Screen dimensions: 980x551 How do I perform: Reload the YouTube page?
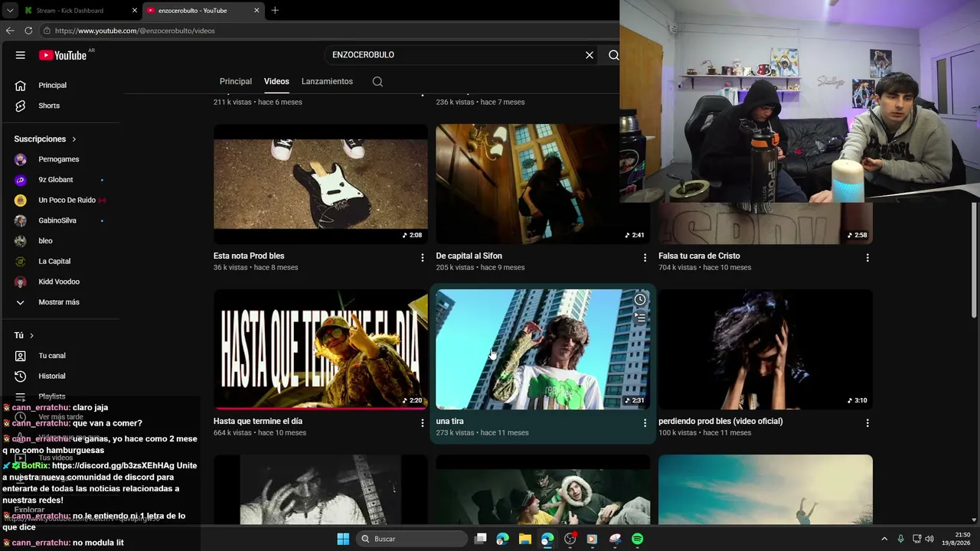click(28, 31)
